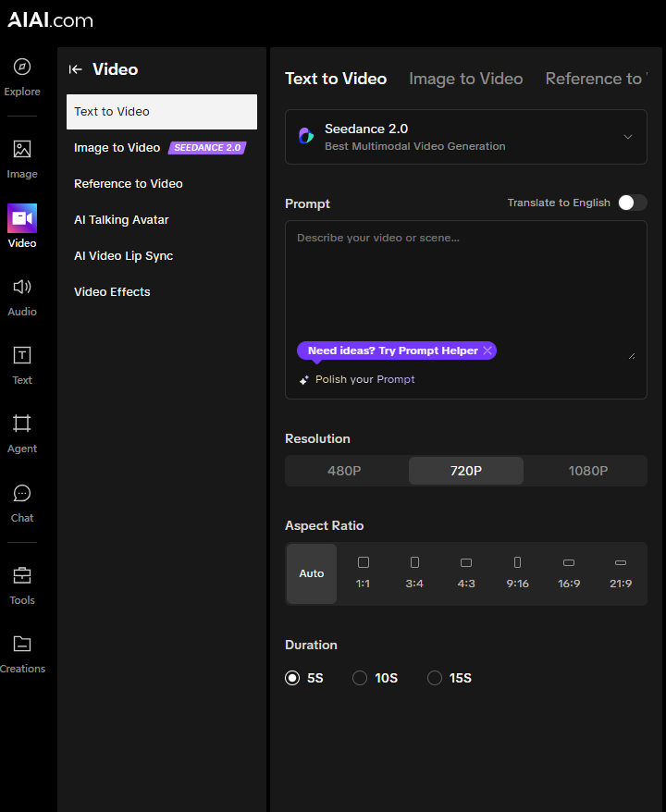666x812 pixels.
Task: Open the Creations folder icon
Action: coord(22,644)
